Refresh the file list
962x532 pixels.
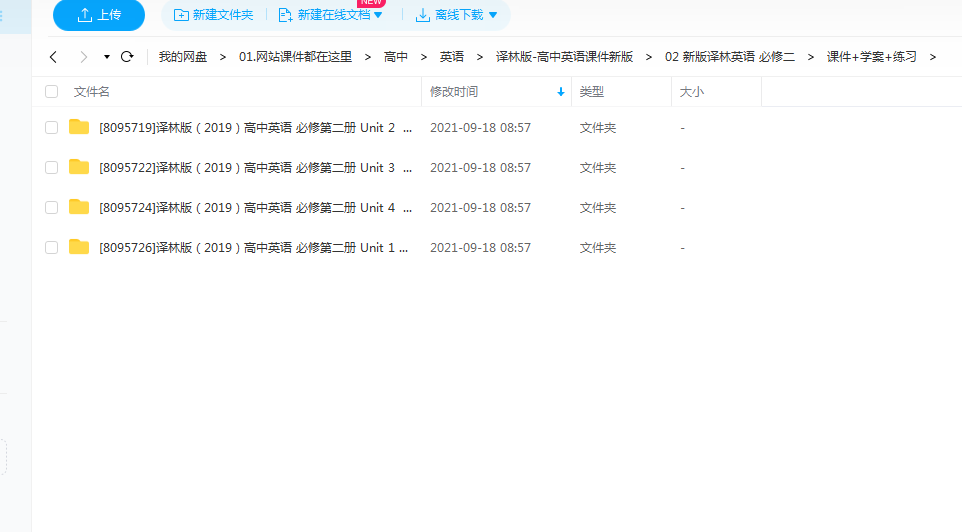point(127,56)
